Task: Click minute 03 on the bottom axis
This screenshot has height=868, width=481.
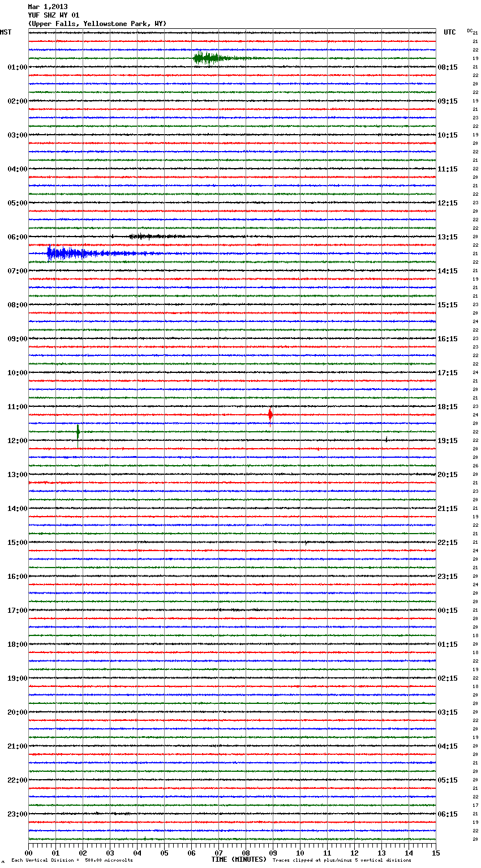Action: point(110,853)
